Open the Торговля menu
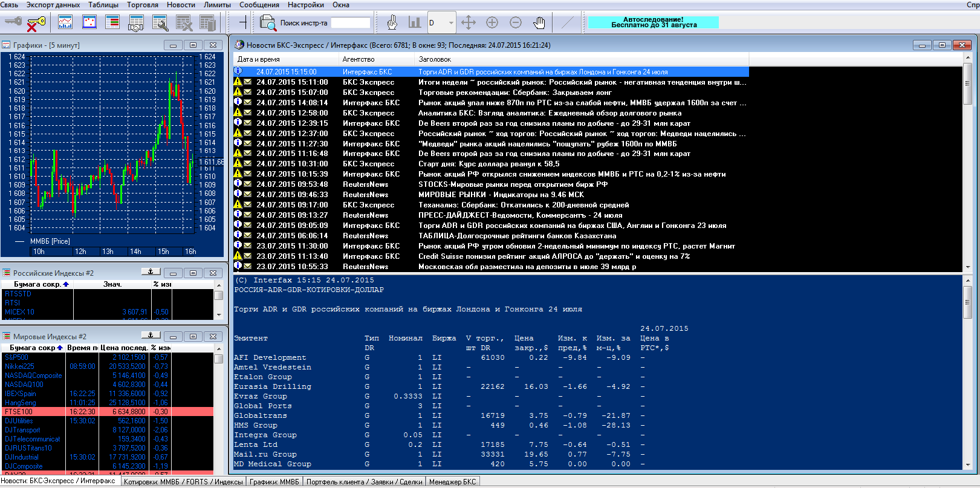 [x=143, y=5]
